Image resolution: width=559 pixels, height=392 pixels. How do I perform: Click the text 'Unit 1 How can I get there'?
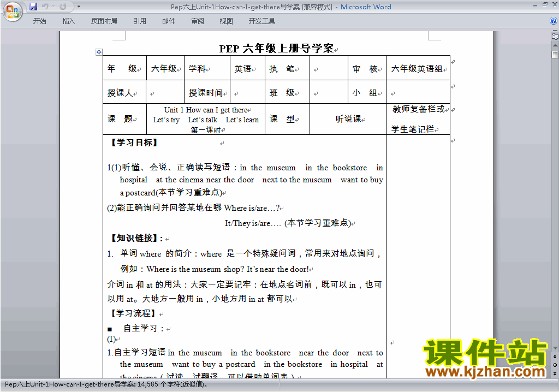coord(206,110)
